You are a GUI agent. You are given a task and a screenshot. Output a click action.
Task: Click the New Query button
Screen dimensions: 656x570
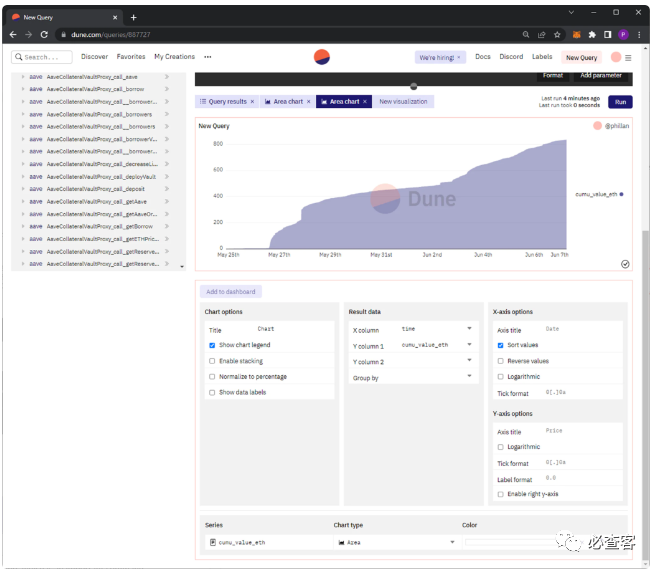coord(581,58)
